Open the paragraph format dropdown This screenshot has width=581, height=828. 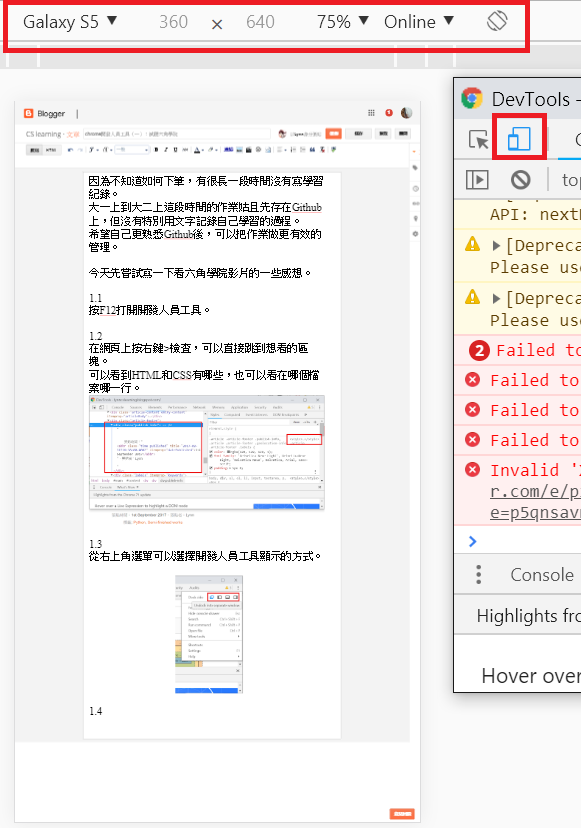click(132, 149)
